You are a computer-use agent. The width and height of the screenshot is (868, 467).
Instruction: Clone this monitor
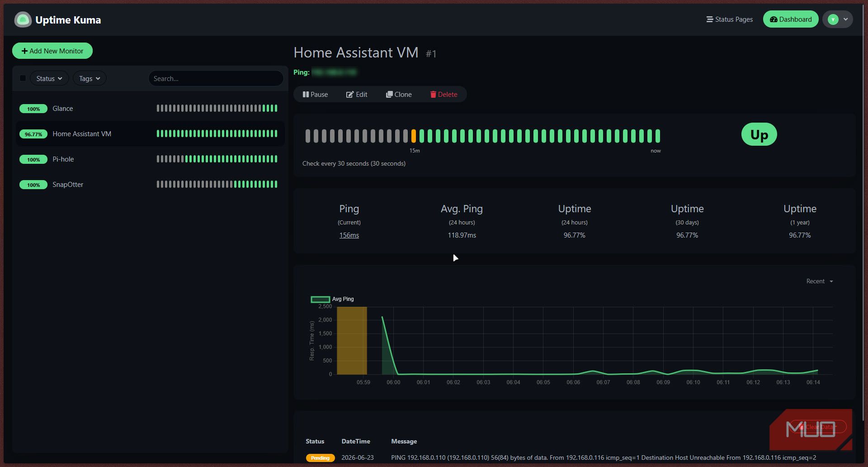tap(399, 94)
